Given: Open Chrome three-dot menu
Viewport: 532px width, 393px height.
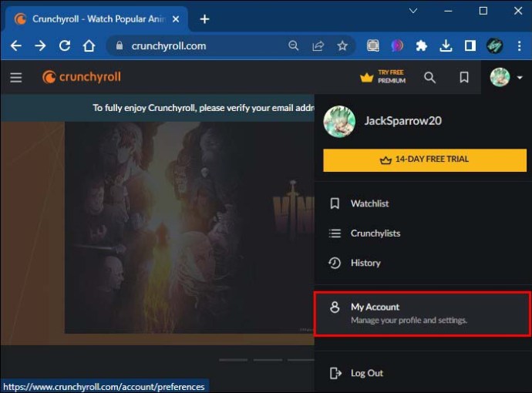Looking at the screenshot, I should (518, 45).
